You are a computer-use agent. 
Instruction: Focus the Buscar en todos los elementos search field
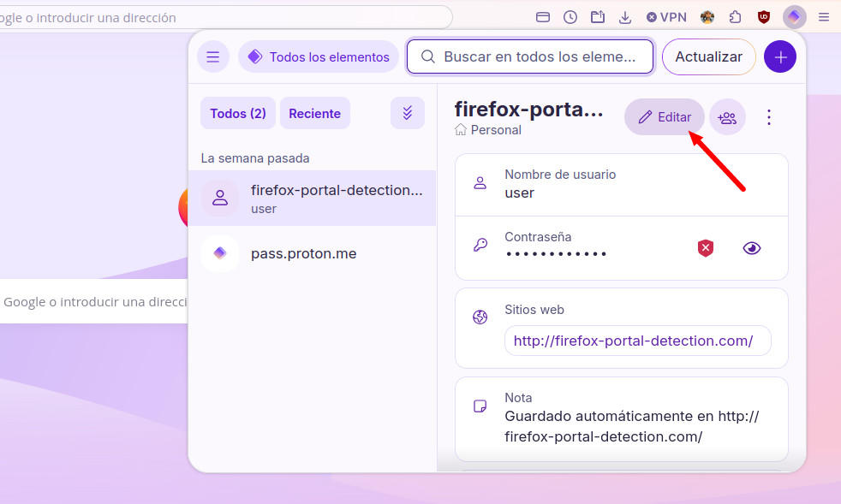(x=530, y=56)
